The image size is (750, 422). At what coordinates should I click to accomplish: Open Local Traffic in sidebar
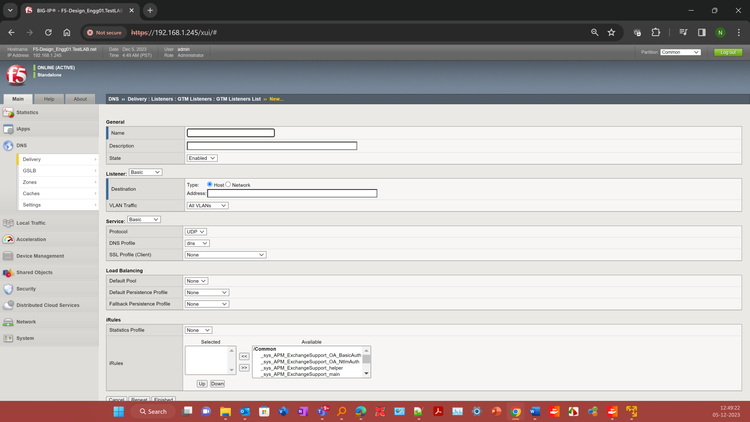pyautogui.click(x=31, y=223)
